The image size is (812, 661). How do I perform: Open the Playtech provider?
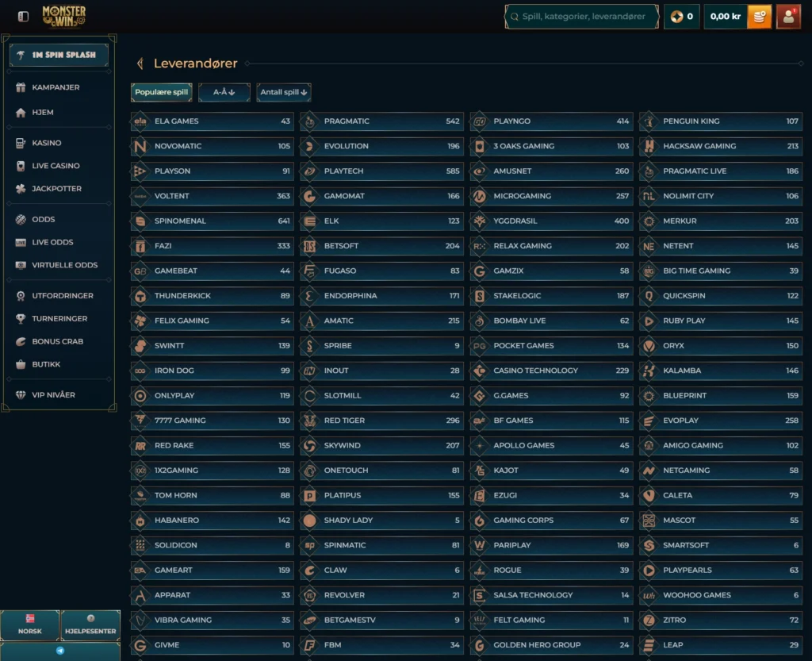click(381, 171)
